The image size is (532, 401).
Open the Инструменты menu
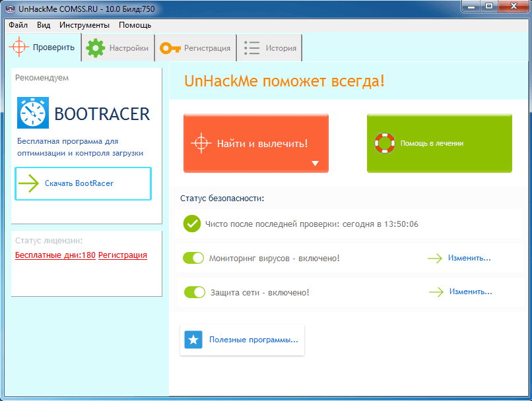point(84,25)
